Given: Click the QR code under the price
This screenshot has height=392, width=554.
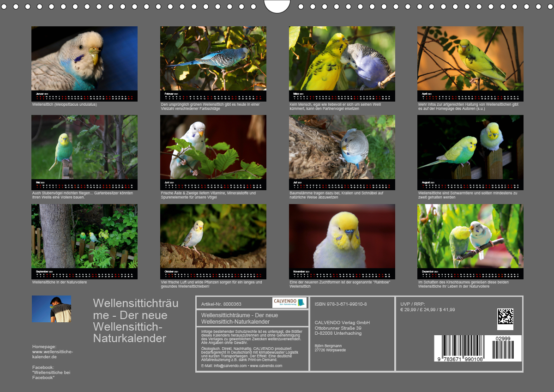Looking at the screenshot, I should [x=505, y=317].
